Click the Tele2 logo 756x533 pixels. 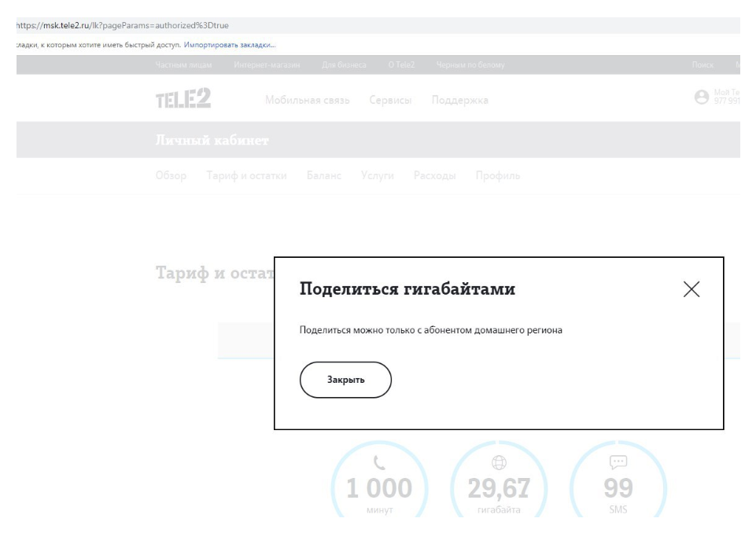click(183, 100)
